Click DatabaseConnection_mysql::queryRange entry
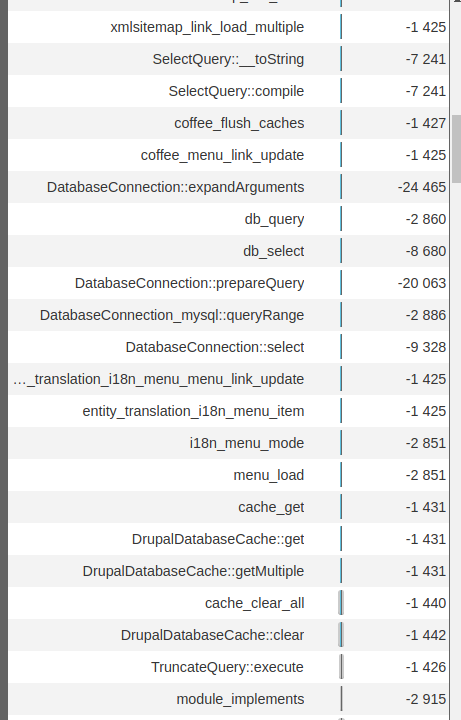The height and width of the screenshot is (720, 461). pos(172,315)
